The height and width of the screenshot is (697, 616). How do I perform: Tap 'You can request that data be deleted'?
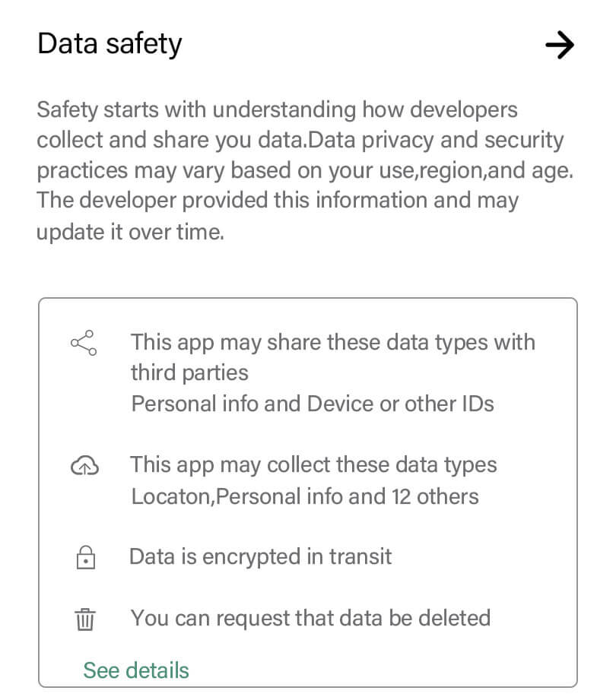(x=310, y=618)
